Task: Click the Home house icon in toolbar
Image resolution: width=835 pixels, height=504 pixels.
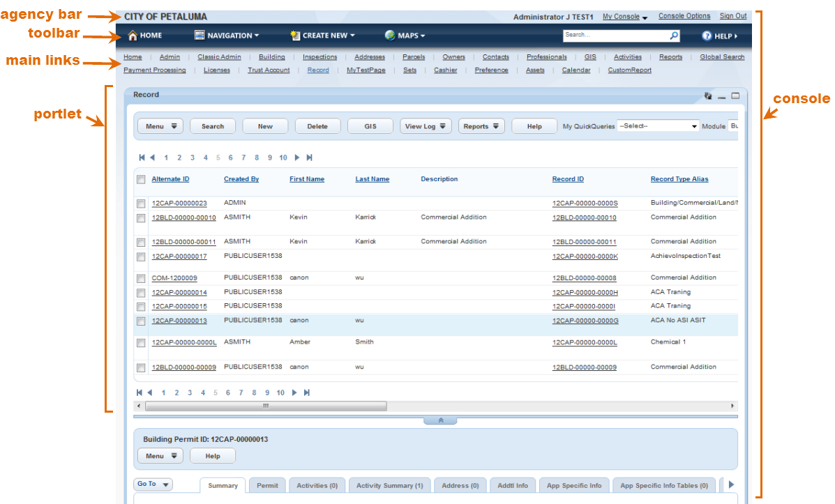Action: pyautogui.click(x=133, y=36)
